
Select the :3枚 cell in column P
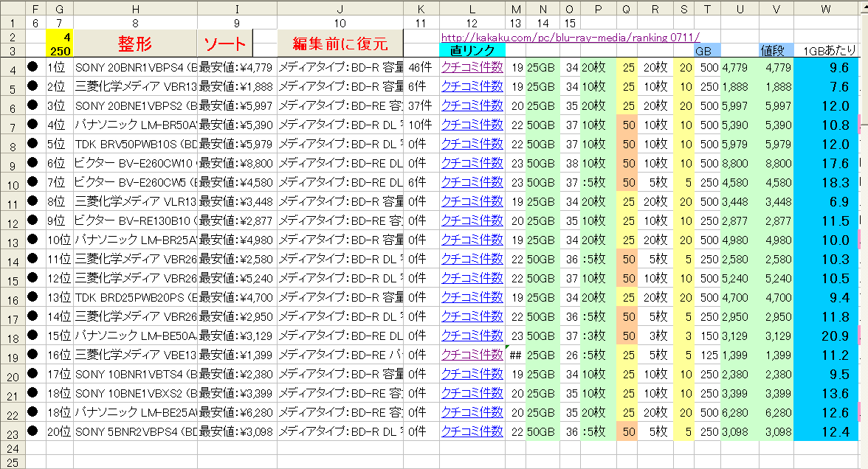click(598, 336)
